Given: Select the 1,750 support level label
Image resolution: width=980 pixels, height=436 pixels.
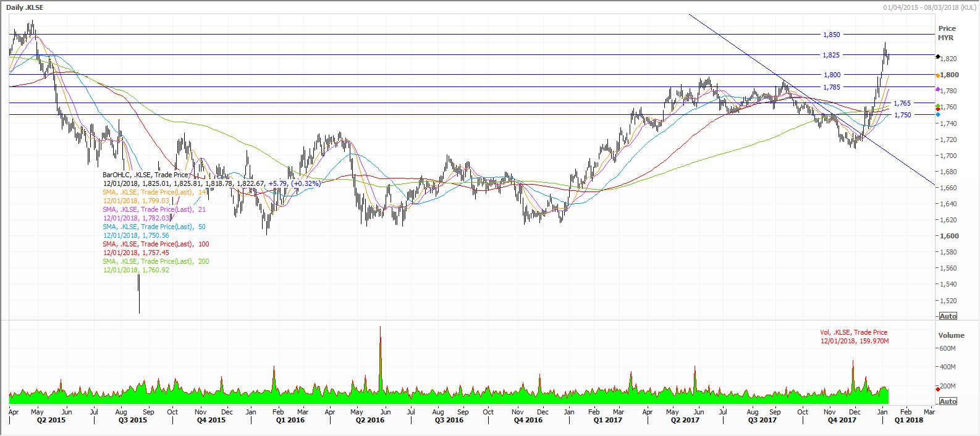Looking at the screenshot, I should pyautogui.click(x=902, y=115).
